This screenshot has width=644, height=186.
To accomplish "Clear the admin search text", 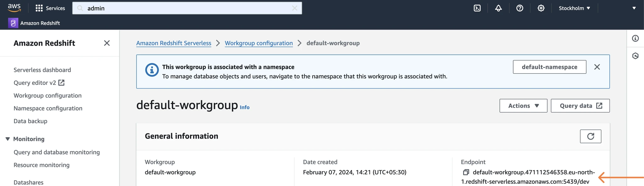I will [294, 8].
